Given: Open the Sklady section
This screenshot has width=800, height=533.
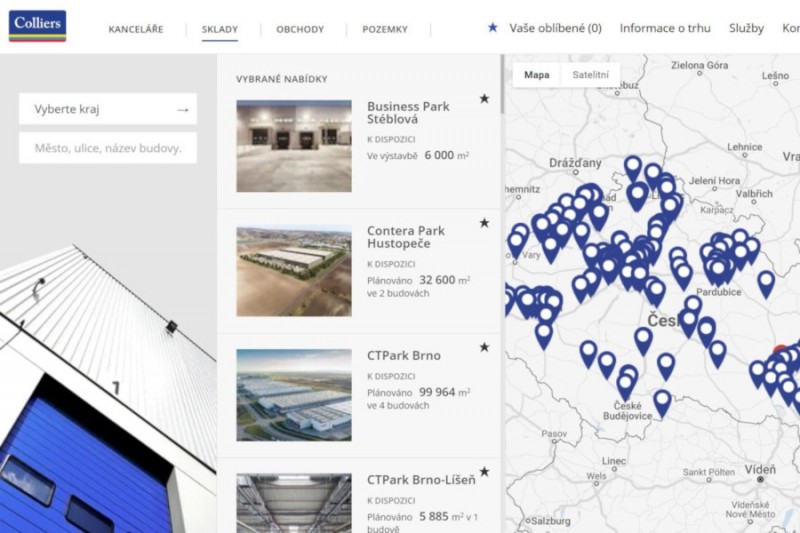Looking at the screenshot, I should tap(220, 30).
